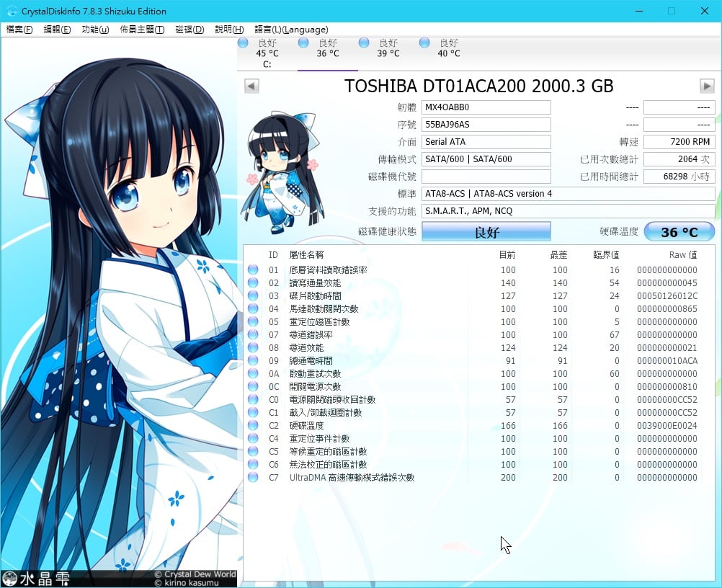722x588 pixels.
Task: Select the 40 °C disk tab
Action: (x=449, y=53)
